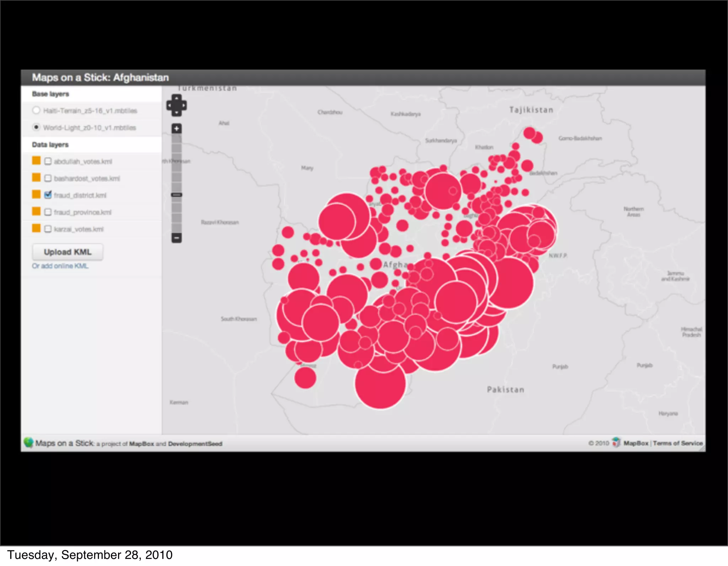
Task: Pan the map right with arrow
Action: [184, 106]
